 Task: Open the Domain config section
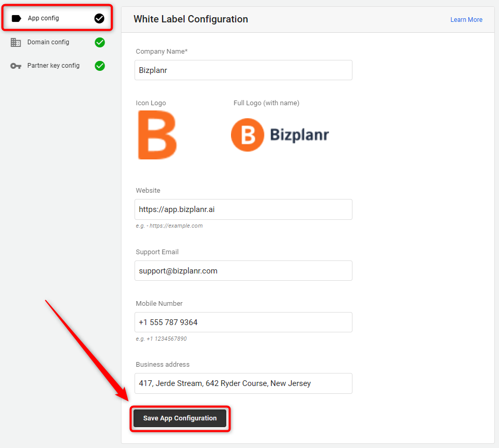(57, 42)
